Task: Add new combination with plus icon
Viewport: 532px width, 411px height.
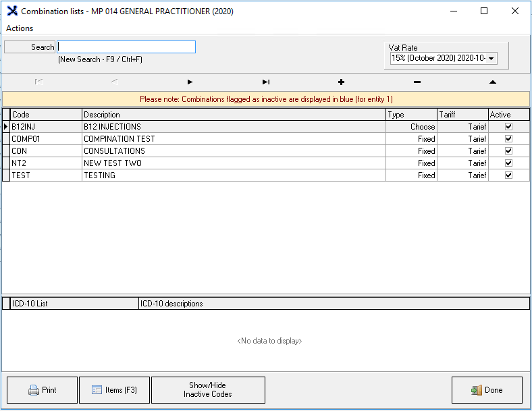Action: tap(342, 82)
